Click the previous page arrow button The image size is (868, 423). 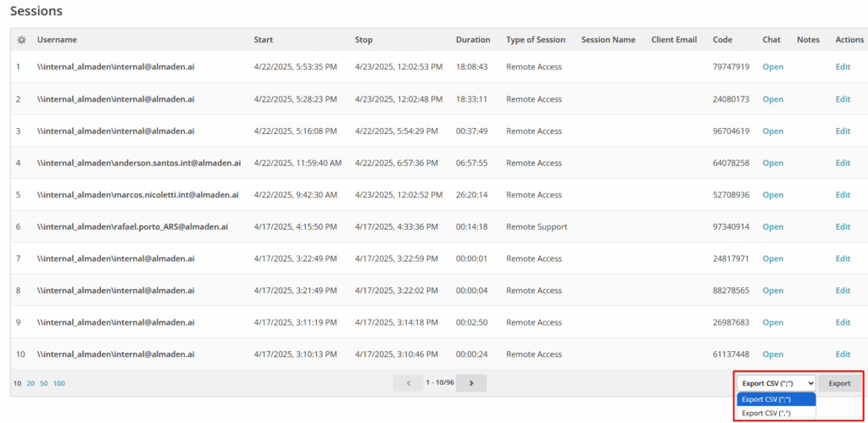point(408,383)
